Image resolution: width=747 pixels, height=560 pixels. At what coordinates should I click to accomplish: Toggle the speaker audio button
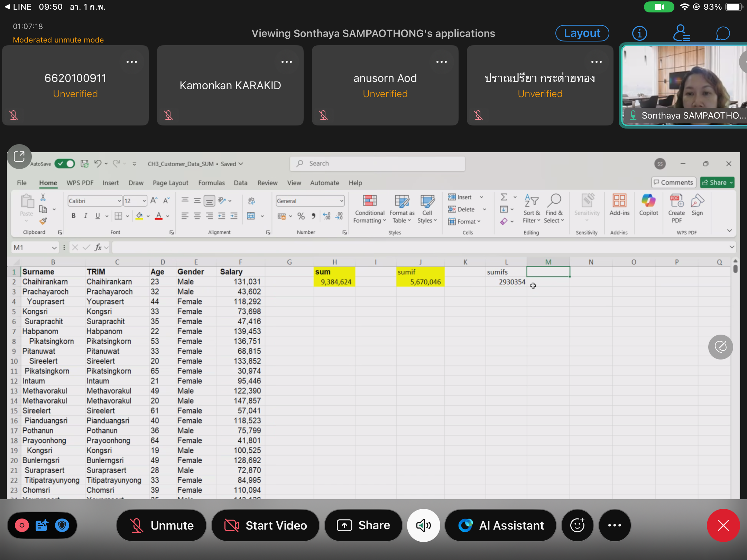pyautogui.click(x=423, y=525)
